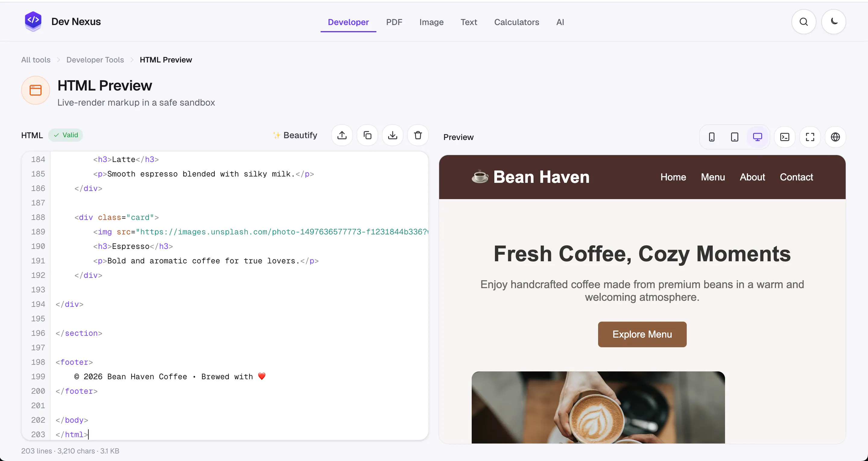Click the 'Live-render markup in a safe sandbox' subtitle
The image size is (868, 461).
click(136, 103)
